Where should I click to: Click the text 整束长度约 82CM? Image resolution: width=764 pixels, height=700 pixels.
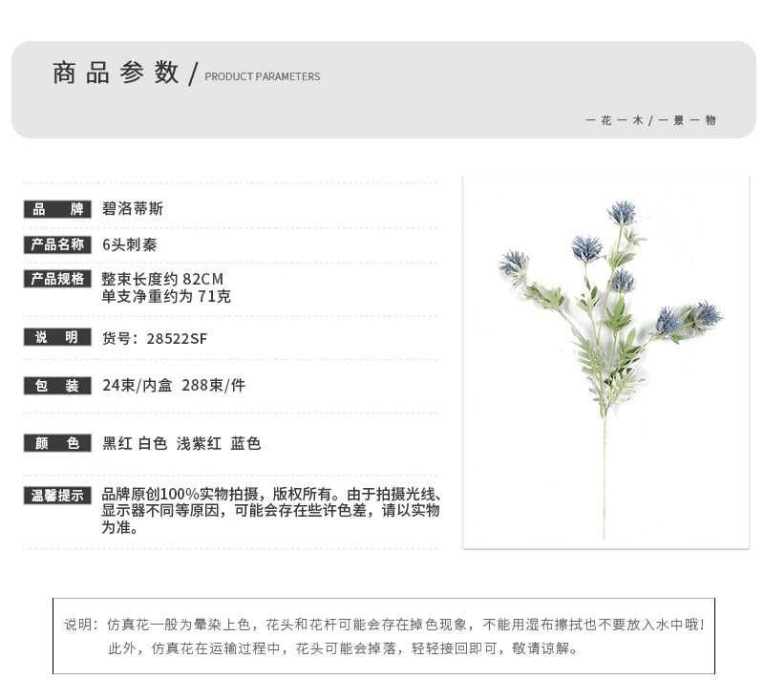point(162,279)
